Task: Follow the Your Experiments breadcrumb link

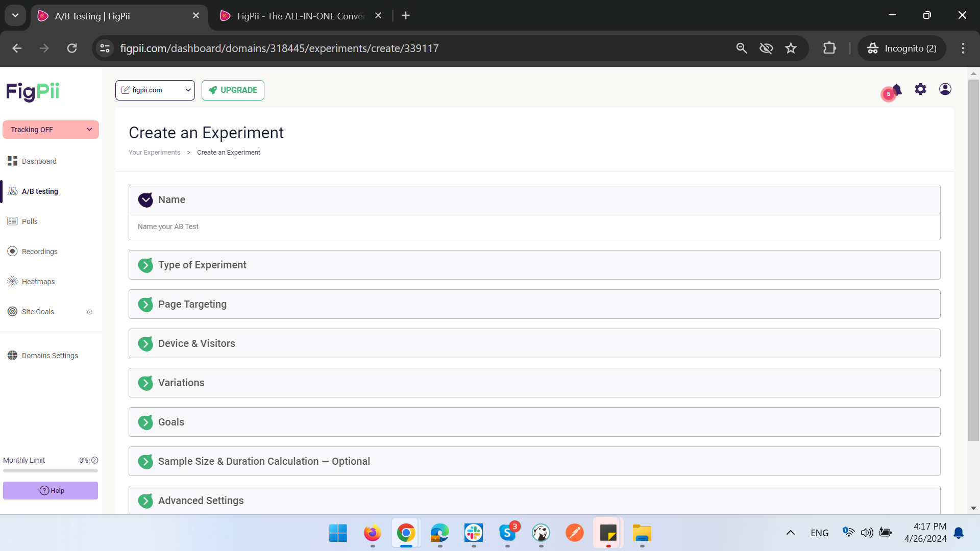Action: (x=154, y=153)
